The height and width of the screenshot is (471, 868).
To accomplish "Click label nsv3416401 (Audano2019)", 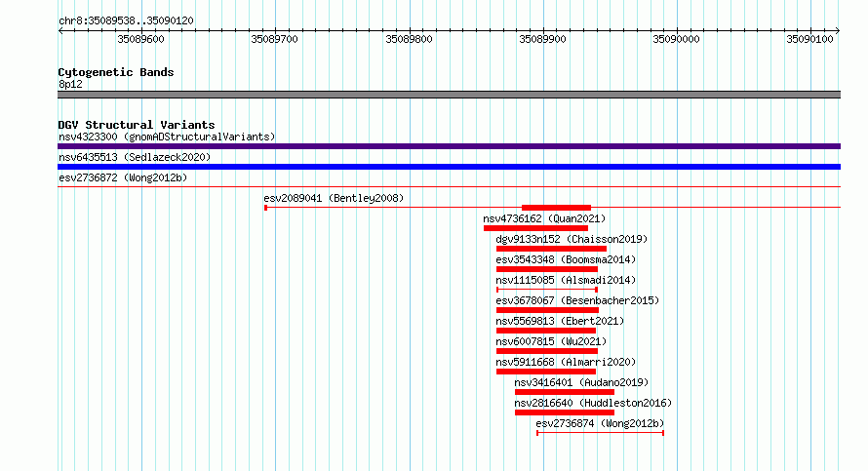I will 581,382.
